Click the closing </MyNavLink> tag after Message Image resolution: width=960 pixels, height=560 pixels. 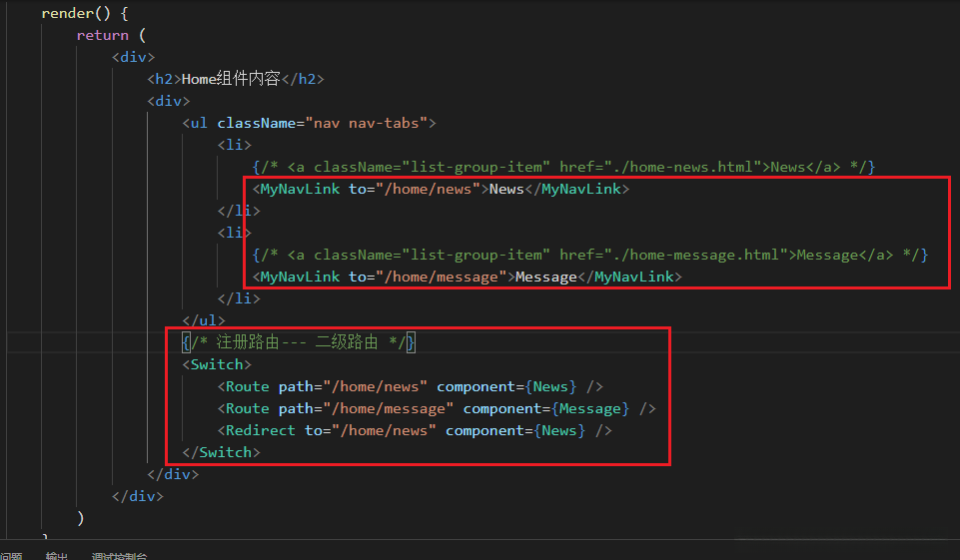[629, 278]
